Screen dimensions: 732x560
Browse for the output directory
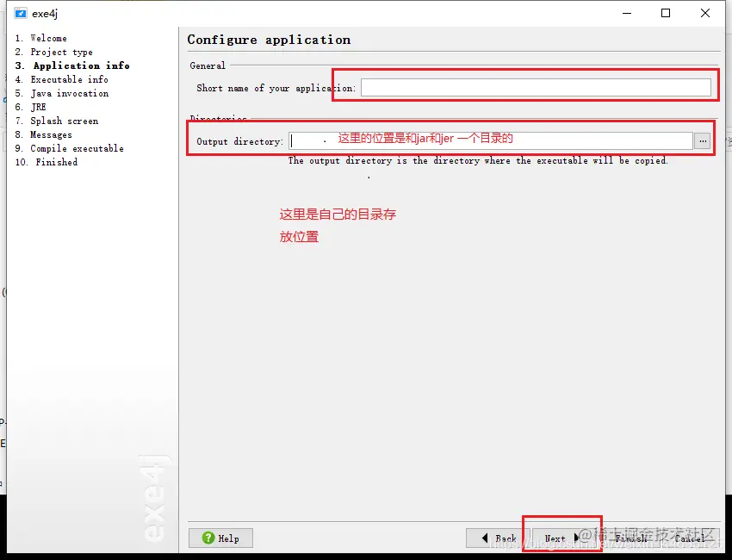pos(703,140)
